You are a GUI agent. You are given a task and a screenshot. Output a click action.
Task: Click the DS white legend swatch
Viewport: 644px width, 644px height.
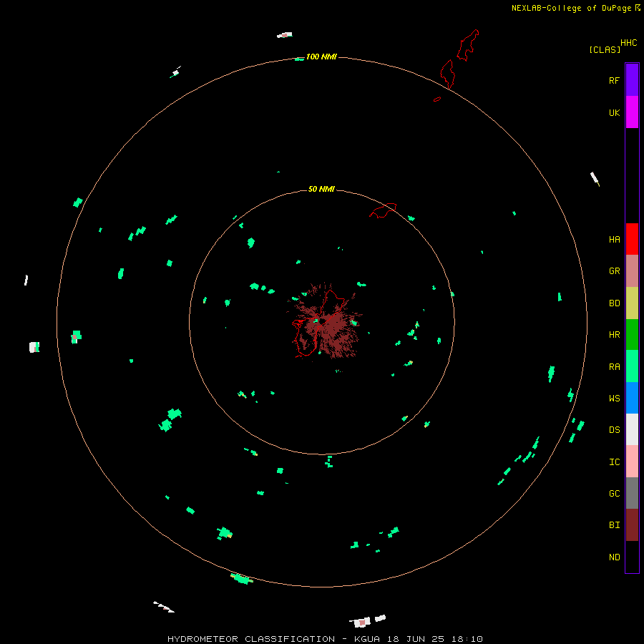[632, 429]
